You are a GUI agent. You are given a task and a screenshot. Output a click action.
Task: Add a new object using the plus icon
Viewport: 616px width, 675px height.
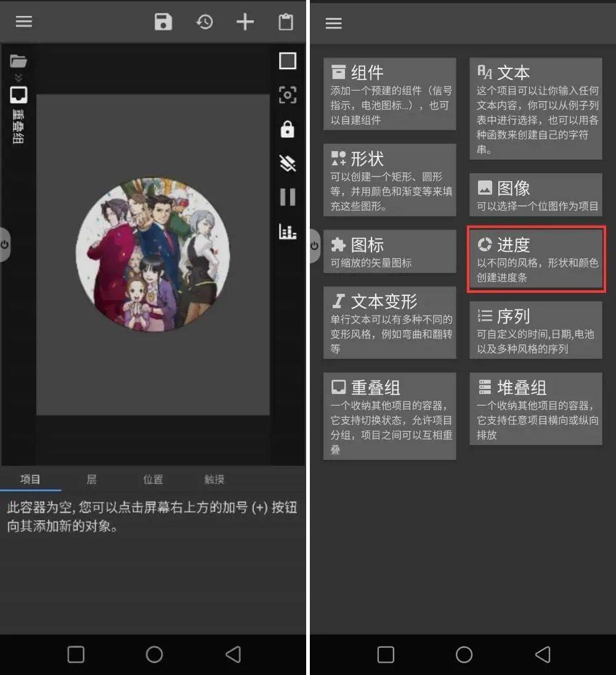(245, 22)
